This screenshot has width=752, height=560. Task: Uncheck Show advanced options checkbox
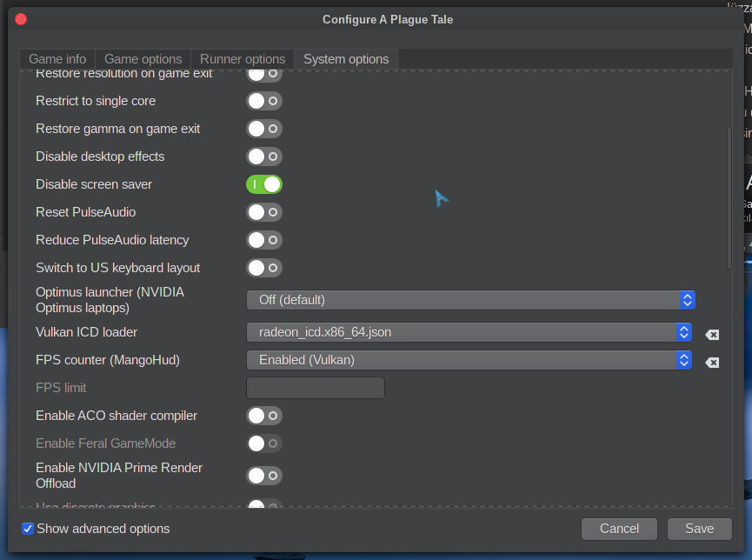28,529
